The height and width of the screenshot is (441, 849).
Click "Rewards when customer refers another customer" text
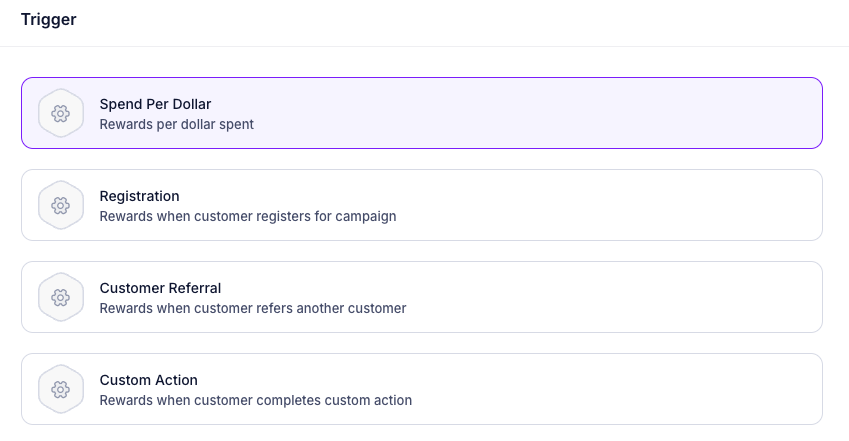click(x=252, y=309)
